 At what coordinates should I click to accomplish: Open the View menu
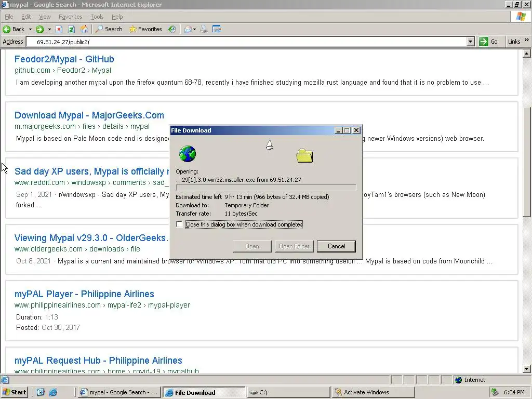tap(45, 17)
